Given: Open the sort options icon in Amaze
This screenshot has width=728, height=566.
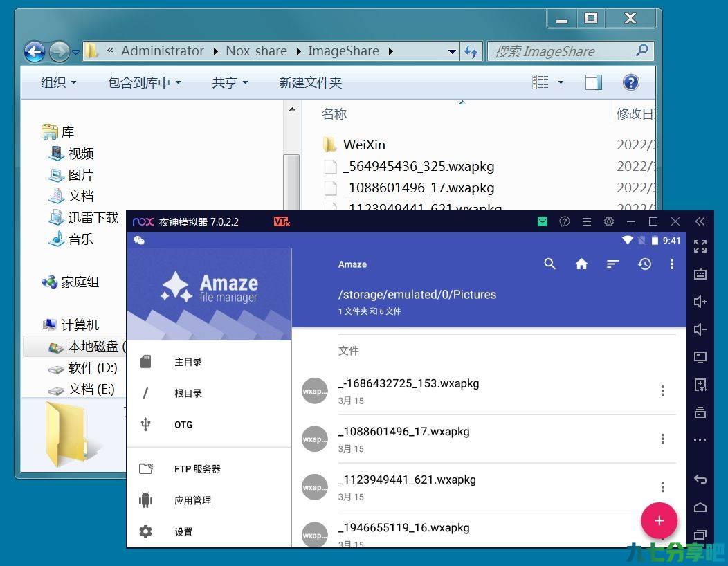Looking at the screenshot, I should (613, 264).
